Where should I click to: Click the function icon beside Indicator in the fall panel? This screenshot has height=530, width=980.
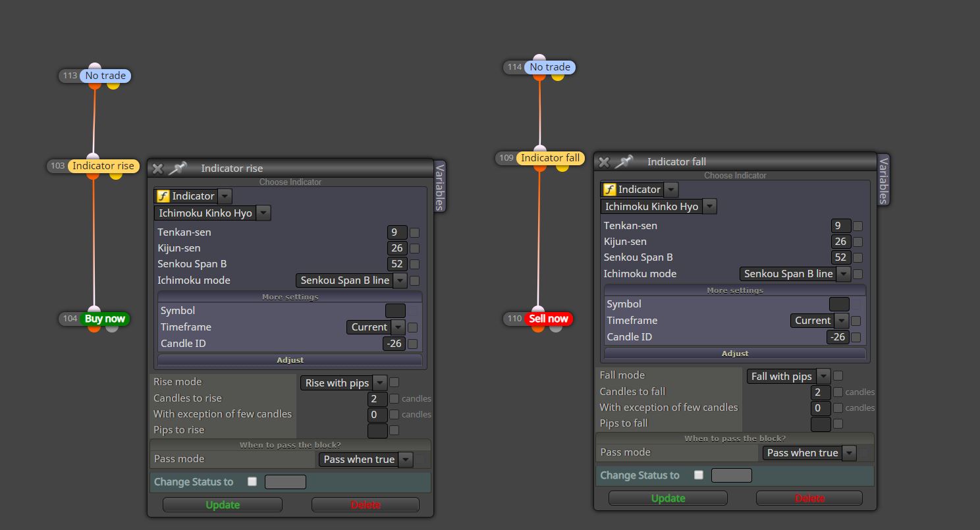click(x=609, y=190)
